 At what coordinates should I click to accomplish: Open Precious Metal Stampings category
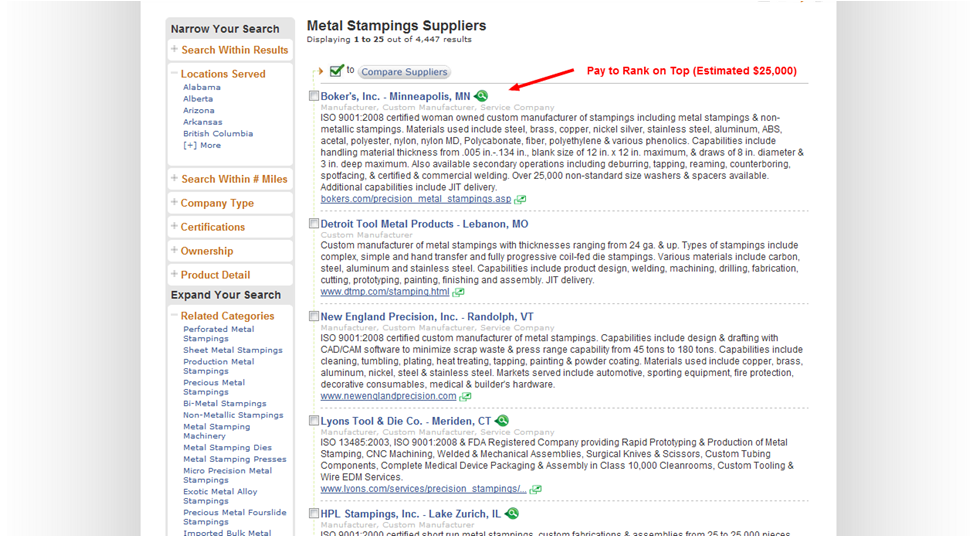click(x=214, y=387)
